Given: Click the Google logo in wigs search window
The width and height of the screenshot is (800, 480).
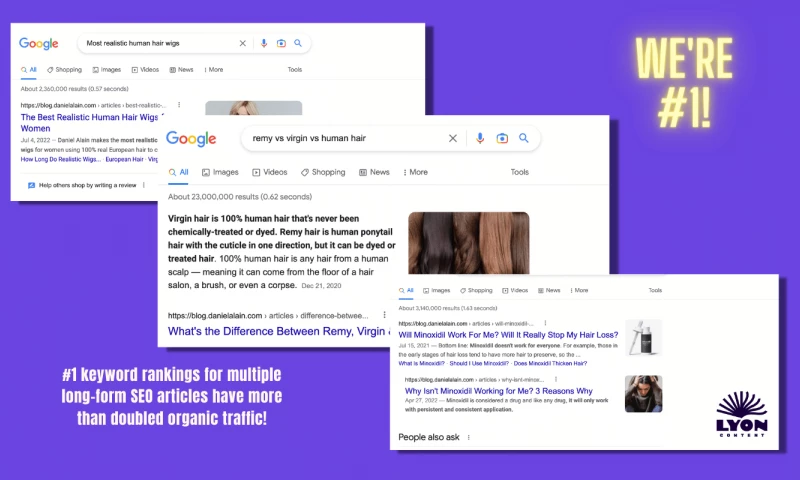Looking at the screenshot, I should (x=39, y=44).
